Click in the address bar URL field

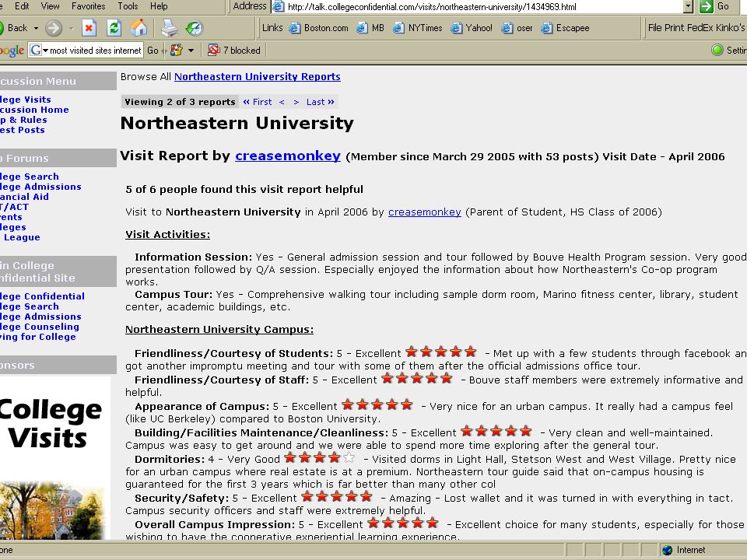click(x=483, y=7)
